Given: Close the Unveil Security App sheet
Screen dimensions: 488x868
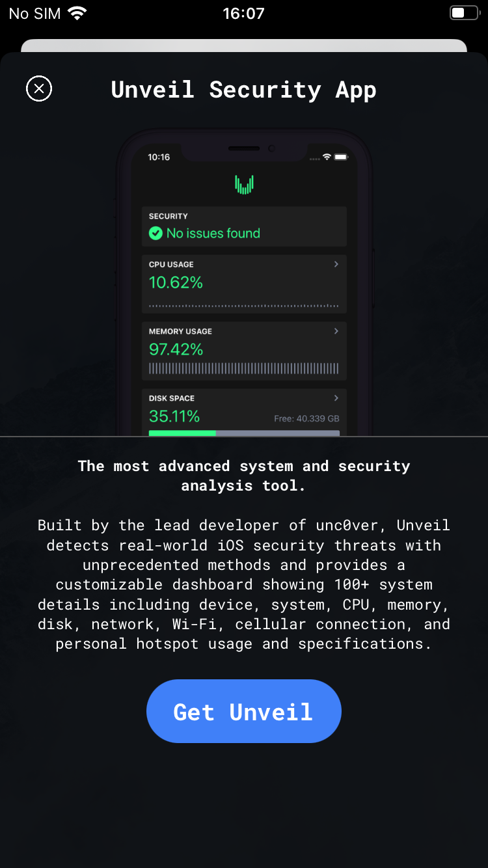Looking at the screenshot, I should click(x=39, y=88).
